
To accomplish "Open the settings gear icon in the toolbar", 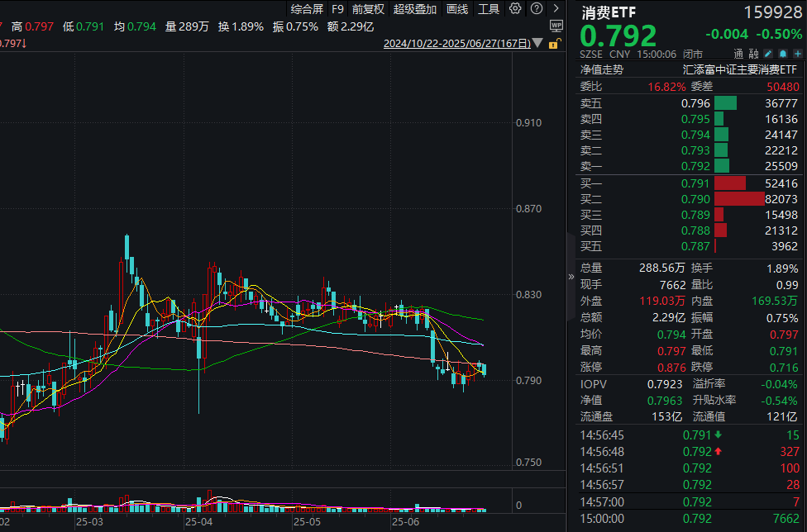I will click(514, 9).
